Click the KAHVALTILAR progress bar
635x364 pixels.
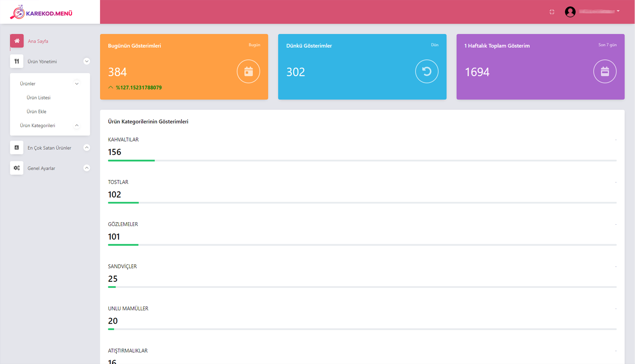click(362, 160)
